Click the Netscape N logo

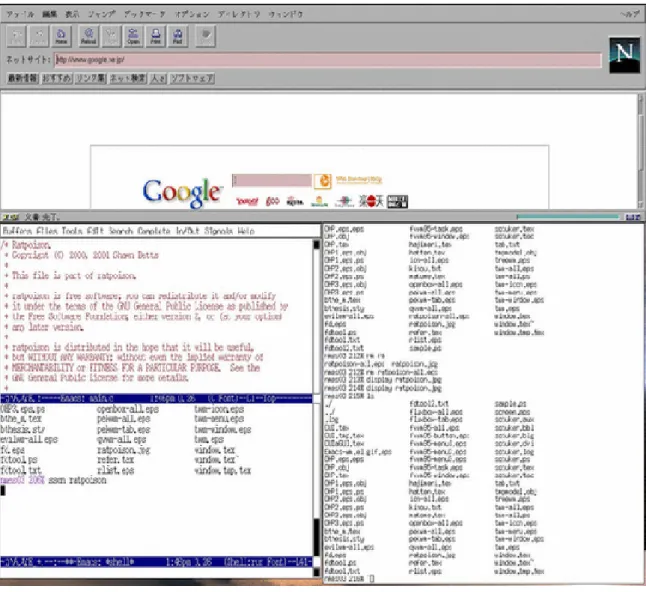pyautogui.click(x=625, y=55)
